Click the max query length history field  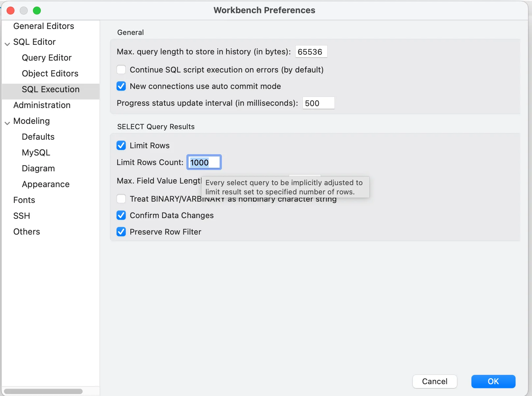tap(311, 52)
